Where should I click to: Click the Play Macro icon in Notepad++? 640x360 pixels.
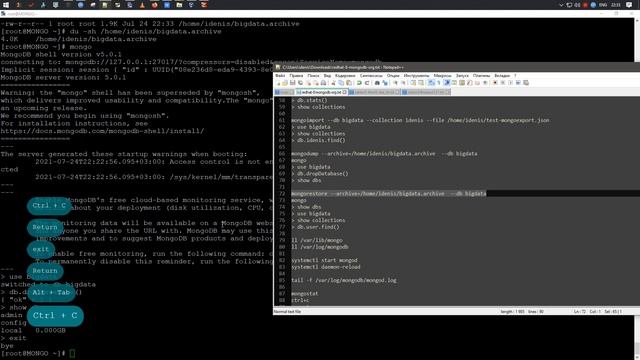pos(510,83)
